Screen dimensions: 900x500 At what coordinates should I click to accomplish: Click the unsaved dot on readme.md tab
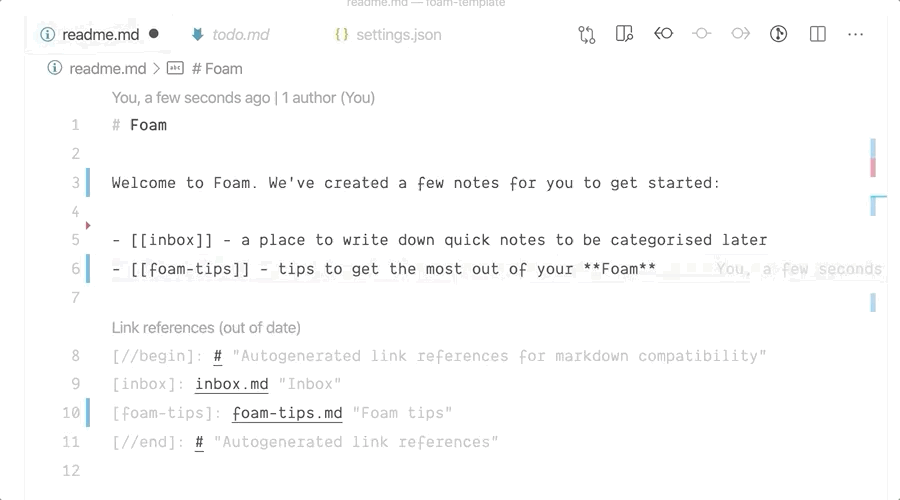pyautogui.click(x=153, y=34)
